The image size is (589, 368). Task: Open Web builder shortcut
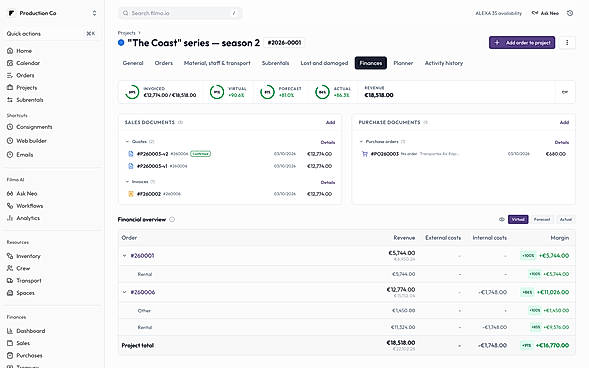(x=31, y=141)
